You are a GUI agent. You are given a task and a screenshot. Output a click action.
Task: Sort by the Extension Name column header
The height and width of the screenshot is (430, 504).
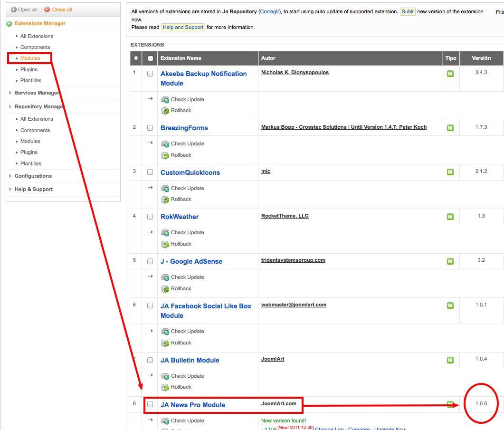tap(181, 58)
